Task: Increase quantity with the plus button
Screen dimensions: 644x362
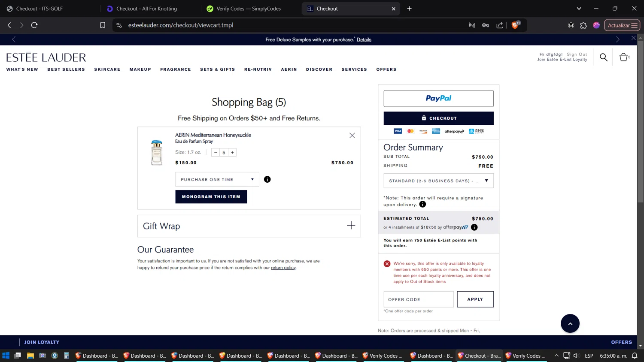Action: pos(232,152)
